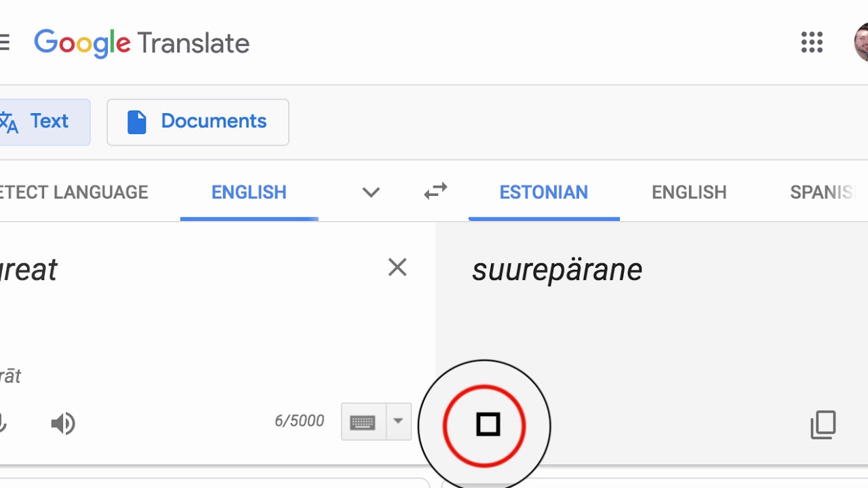Screen dimensions: 868x488
Task: Open the Google apps grid
Action: pos(812,42)
